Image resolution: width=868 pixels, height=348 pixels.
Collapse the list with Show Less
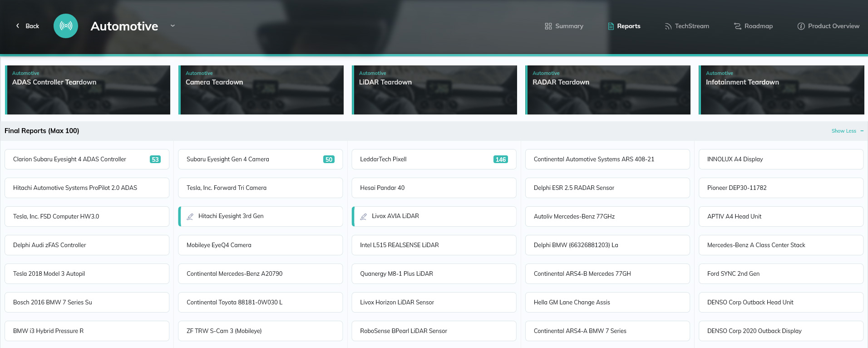click(x=847, y=131)
